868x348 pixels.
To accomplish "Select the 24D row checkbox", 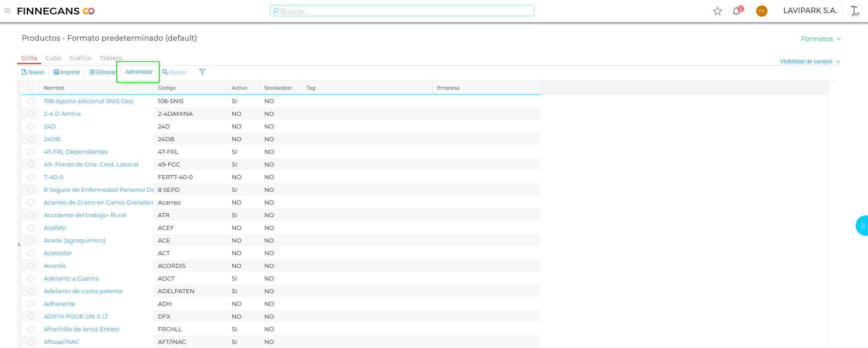I will point(31,126).
